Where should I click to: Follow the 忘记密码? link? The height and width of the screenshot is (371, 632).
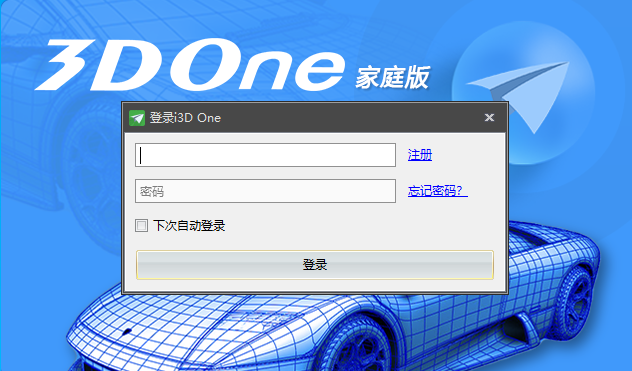click(x=437, y=191)
